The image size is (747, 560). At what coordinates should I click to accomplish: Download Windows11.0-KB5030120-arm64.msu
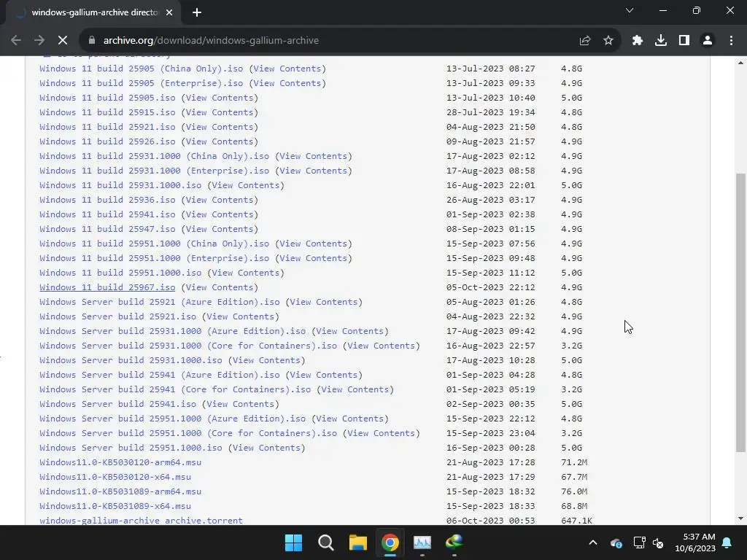tap(120, 462)
